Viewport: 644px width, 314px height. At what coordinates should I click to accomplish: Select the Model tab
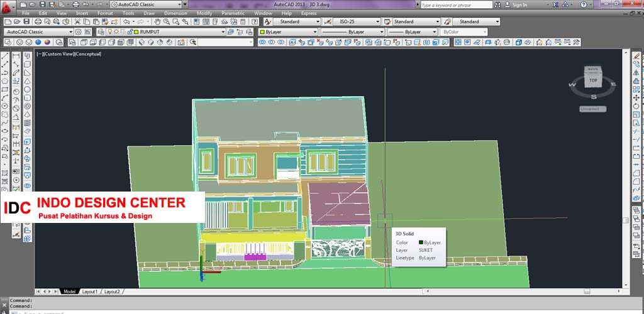(x=69, y=291)
